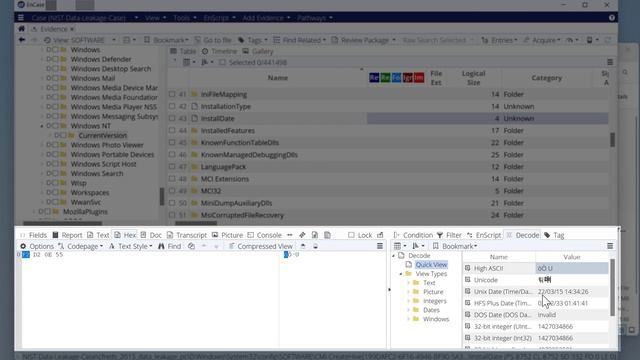This screenshot has height=360, width=640.
Task: Select the High ASCII decode row
Action: coord(536,268)
